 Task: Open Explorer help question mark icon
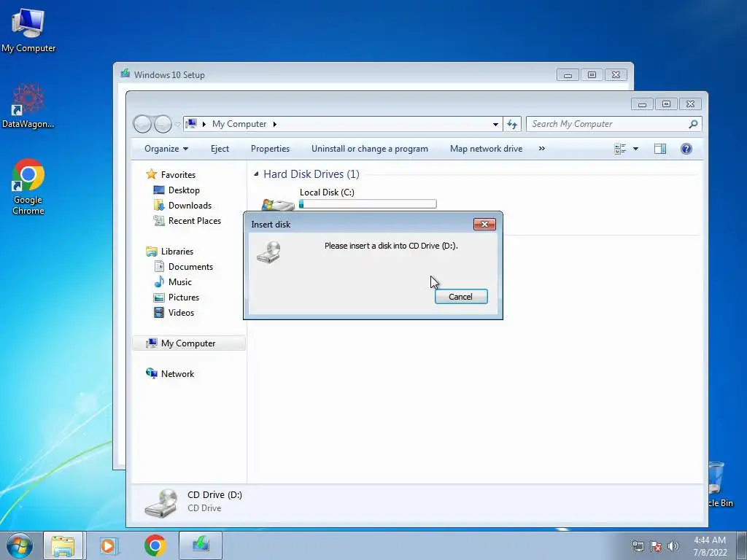pos(686,149)
